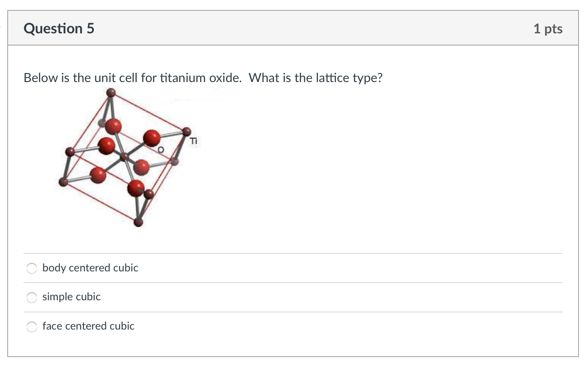Image resolution: width=588 pixels, height=367 pixels.
Task: Click the leftmost corner atom of the cell
Action: point(63,182)
